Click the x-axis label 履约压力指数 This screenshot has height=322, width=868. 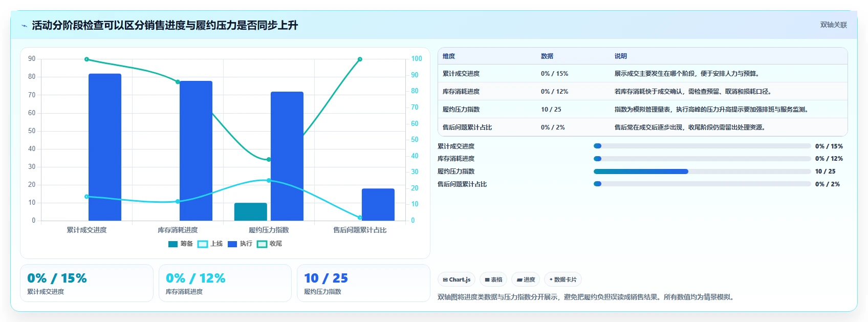(x=269, y=230)
